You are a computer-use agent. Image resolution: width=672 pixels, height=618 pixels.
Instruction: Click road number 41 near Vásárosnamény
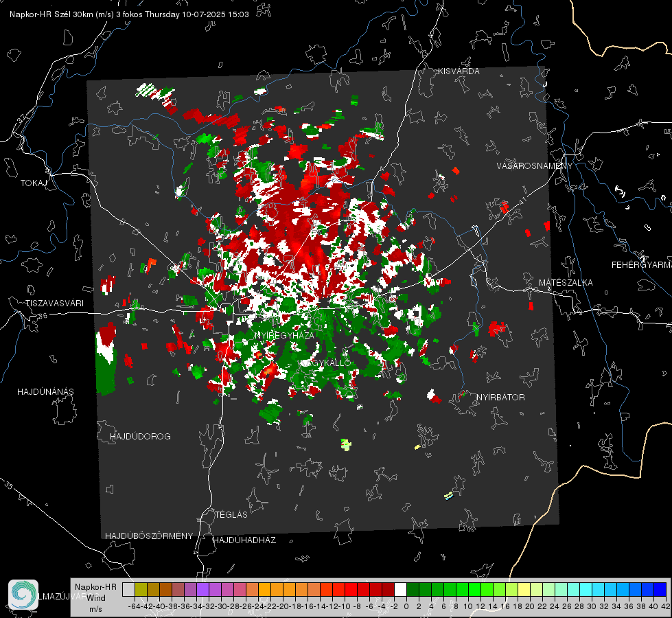pyautogui.click(x=522, y=201)
